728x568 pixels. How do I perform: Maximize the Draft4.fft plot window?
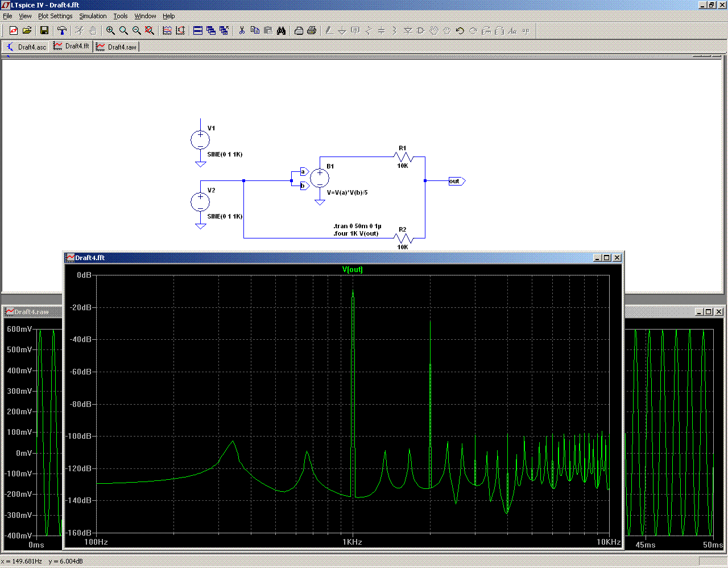pos(607,258)
